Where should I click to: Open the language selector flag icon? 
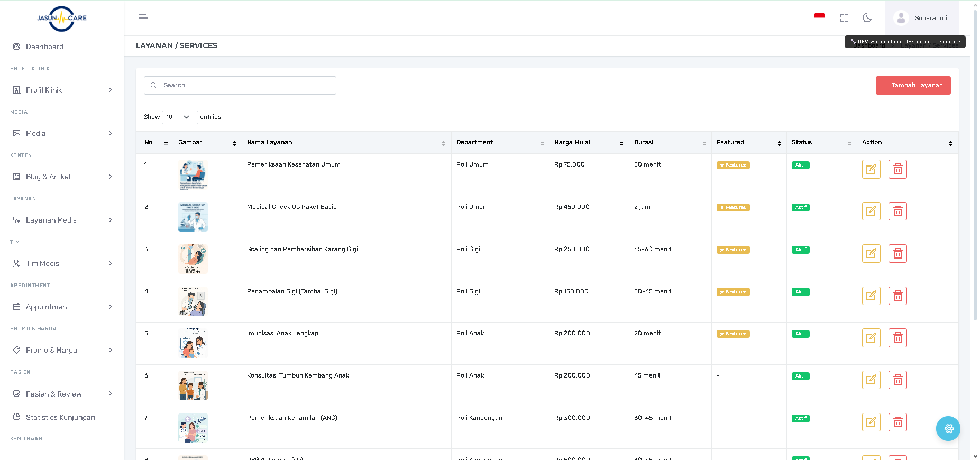(819, 16)
